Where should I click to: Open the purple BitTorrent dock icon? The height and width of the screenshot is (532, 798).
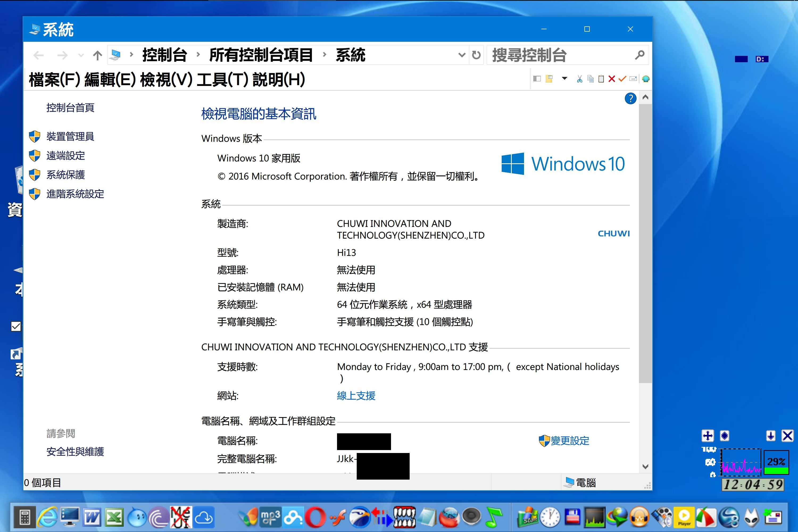pos(159,517)
